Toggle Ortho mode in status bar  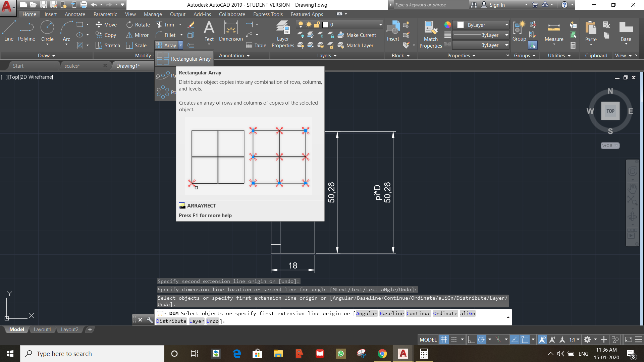pyautogui.click(x=471, y=340)
